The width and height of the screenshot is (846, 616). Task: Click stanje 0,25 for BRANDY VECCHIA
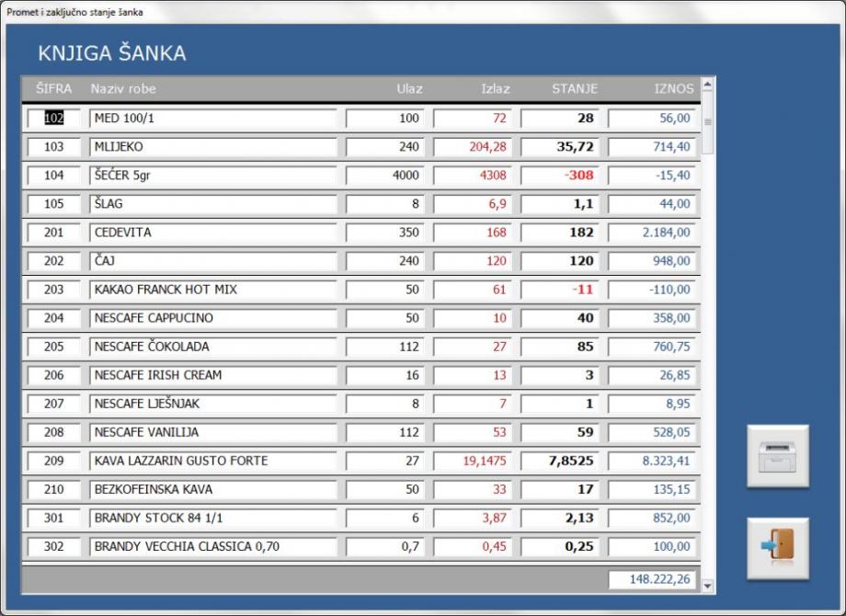(559, 547)
